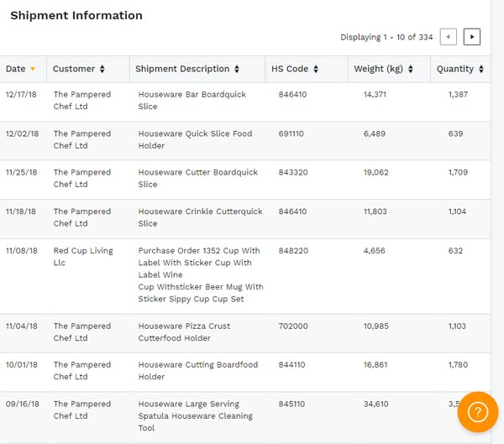
Task: Select weight value 4,656
Action: [x=374, y=251]
